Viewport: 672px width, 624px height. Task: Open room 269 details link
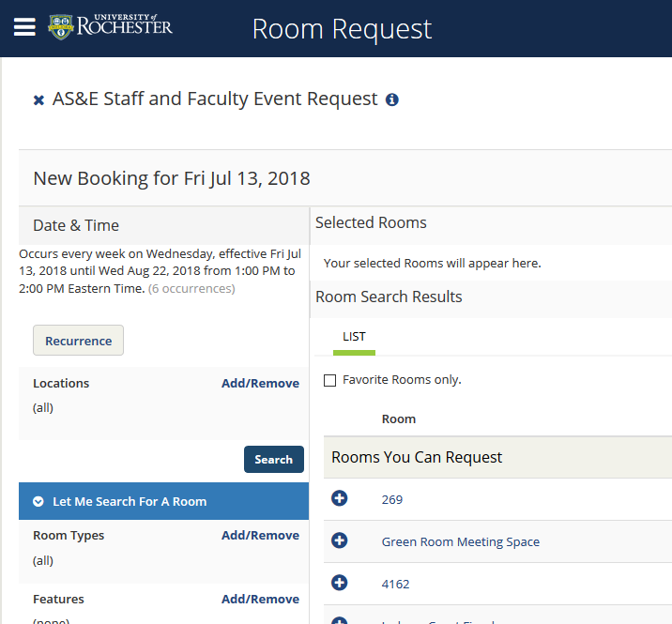(x=392, y=500)
